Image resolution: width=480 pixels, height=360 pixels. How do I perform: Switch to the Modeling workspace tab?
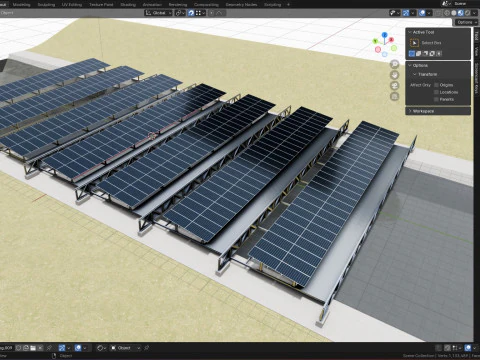point(22,4)
